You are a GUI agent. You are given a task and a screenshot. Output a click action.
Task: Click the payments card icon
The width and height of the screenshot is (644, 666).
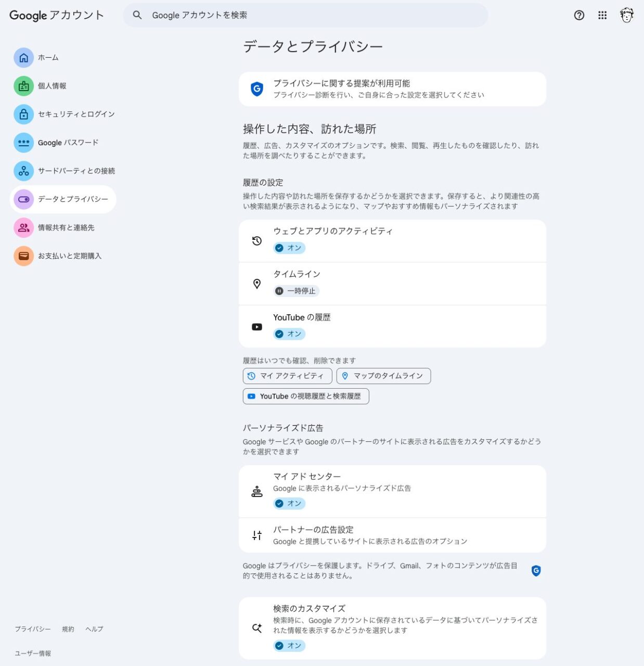click(x=23, y=256)
